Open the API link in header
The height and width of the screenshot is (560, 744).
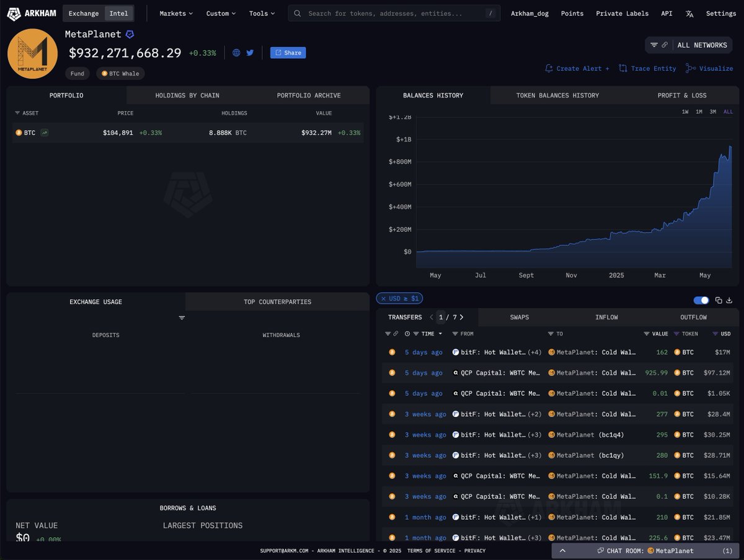[666, 13]
